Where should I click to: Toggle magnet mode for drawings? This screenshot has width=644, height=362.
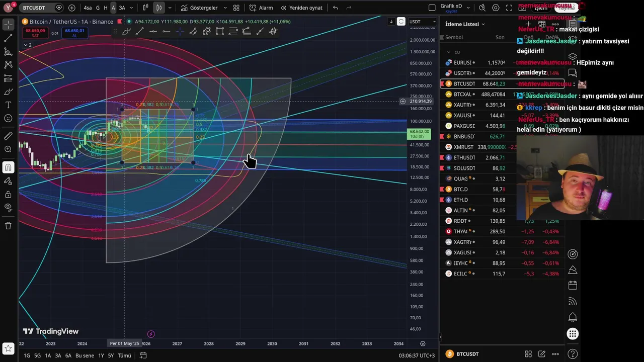tap(8, 167)
